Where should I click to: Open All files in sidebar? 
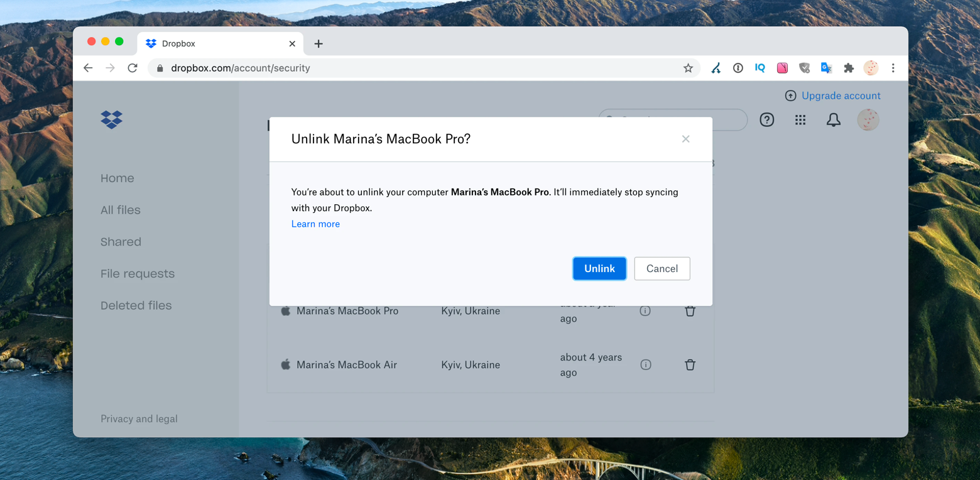click(121, 210)
